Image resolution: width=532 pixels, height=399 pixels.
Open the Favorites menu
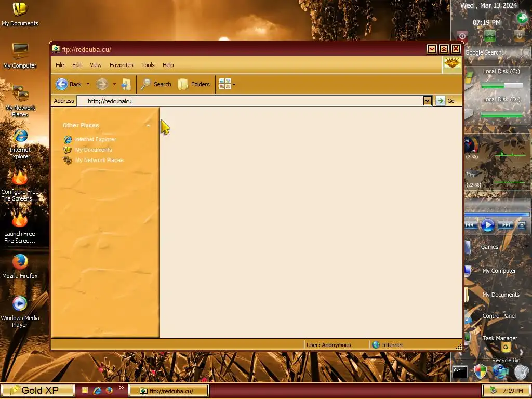121,65
